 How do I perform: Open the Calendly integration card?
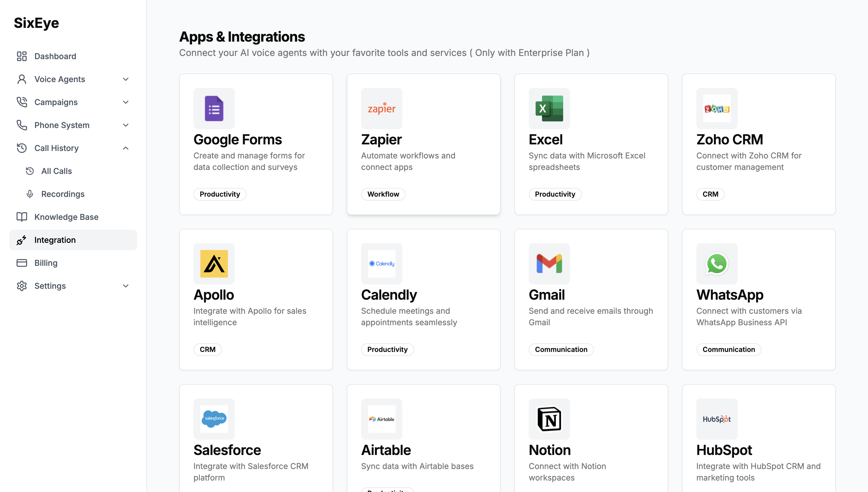[423, 299]
